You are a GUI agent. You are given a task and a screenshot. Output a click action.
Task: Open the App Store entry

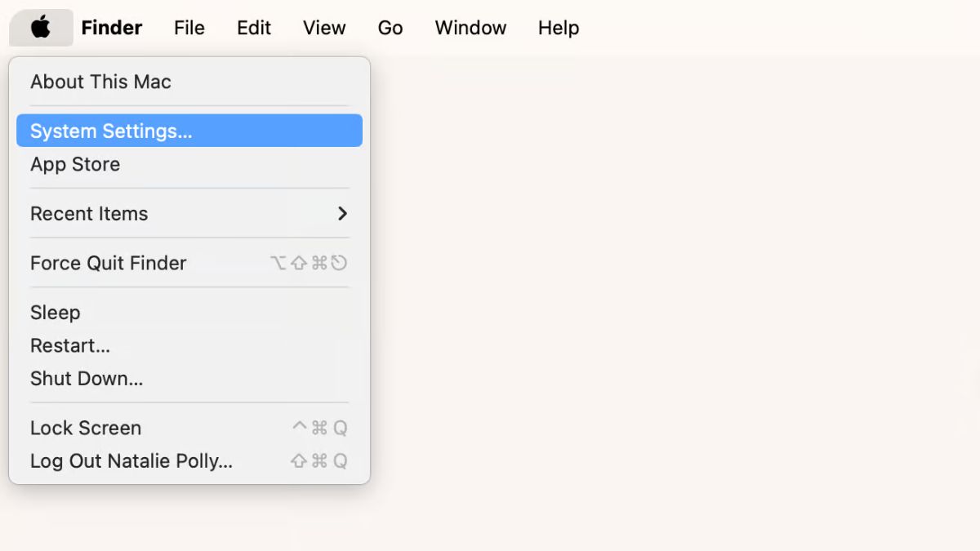[189, 164]
